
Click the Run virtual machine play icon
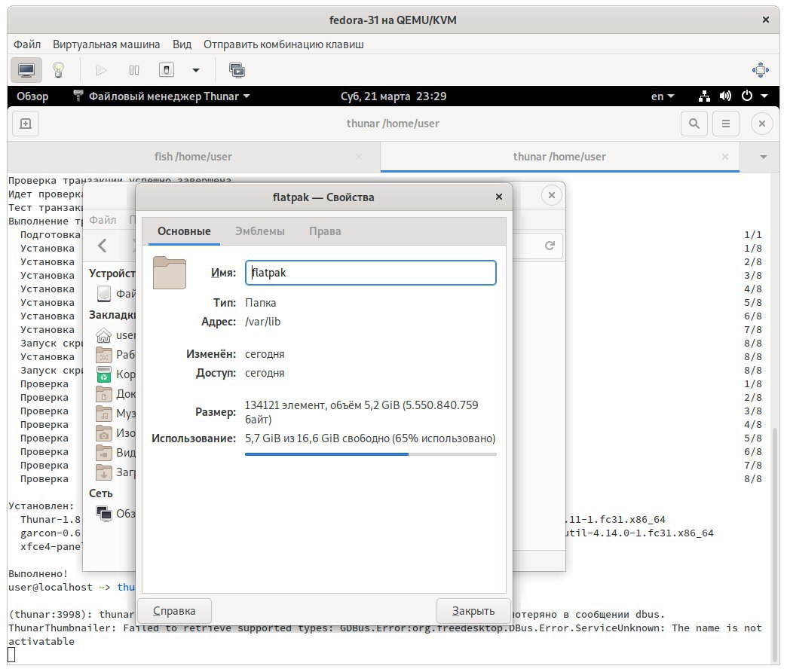[x=101, y=70]
